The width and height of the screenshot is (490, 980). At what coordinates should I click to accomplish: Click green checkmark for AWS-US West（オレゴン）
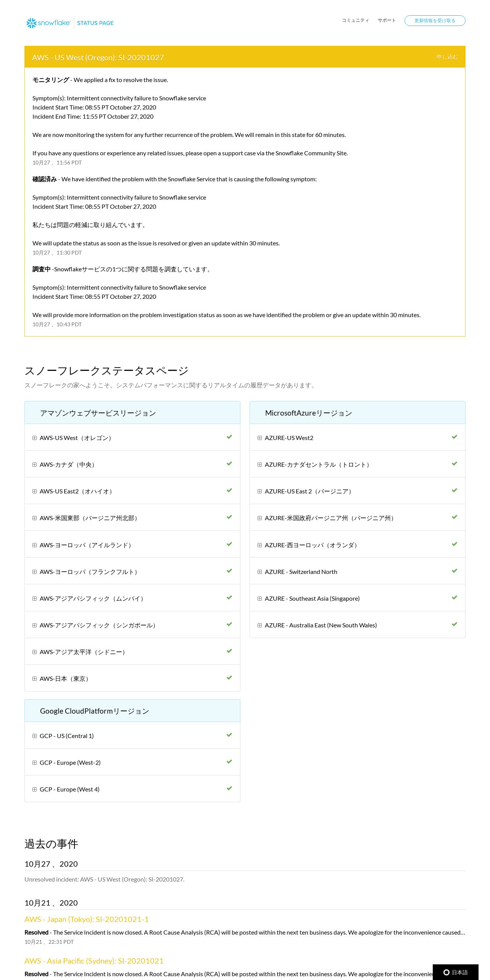coord(229,437)
